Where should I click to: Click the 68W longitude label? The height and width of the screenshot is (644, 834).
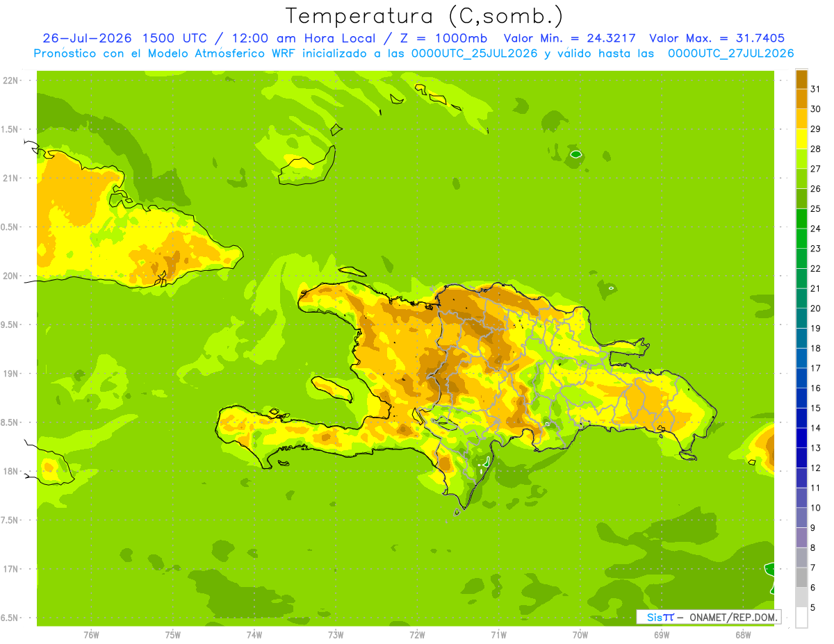(x=743, y=634)
